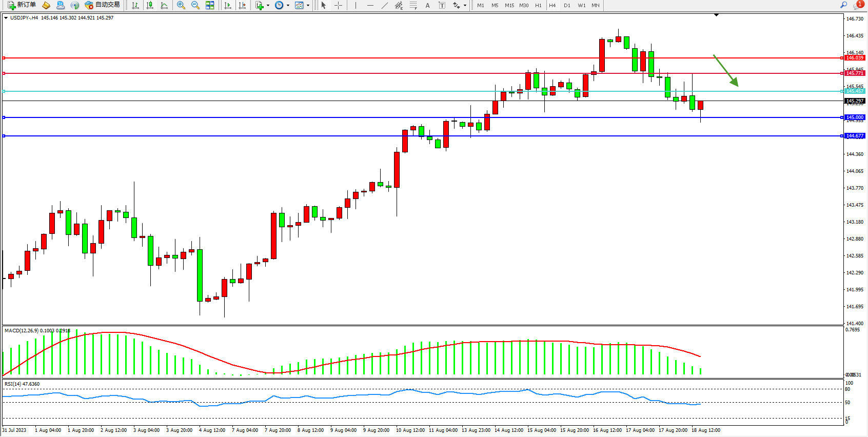Switch chart to candlestick mode
The height and width of the screenshot is (437, 868).
tap(150, 5)
